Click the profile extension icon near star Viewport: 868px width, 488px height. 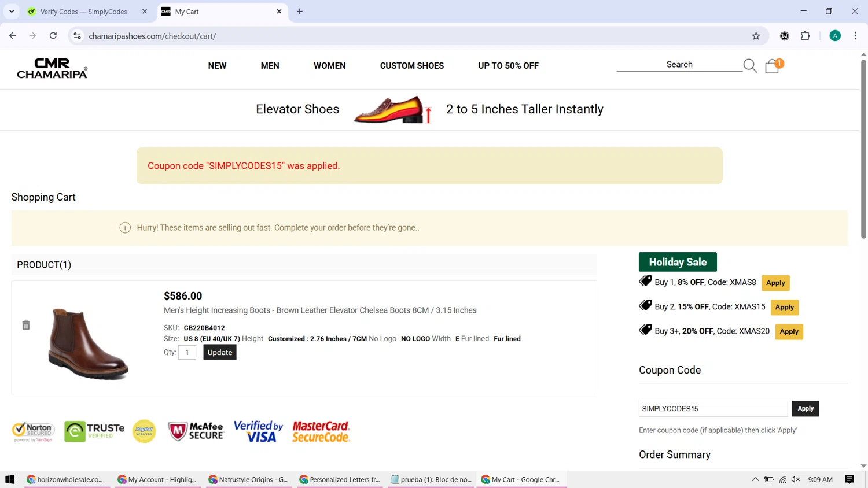785,36
